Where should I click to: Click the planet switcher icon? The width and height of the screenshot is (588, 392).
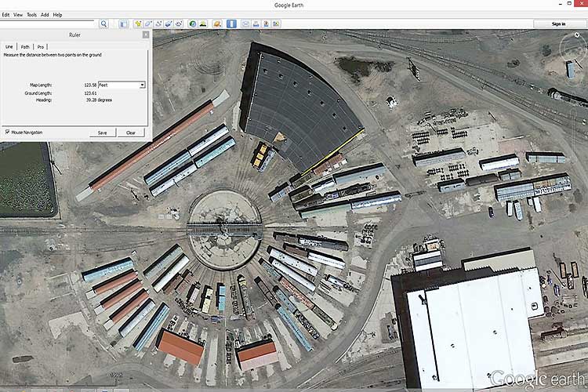pyautogui.click(x=217, y=24)
